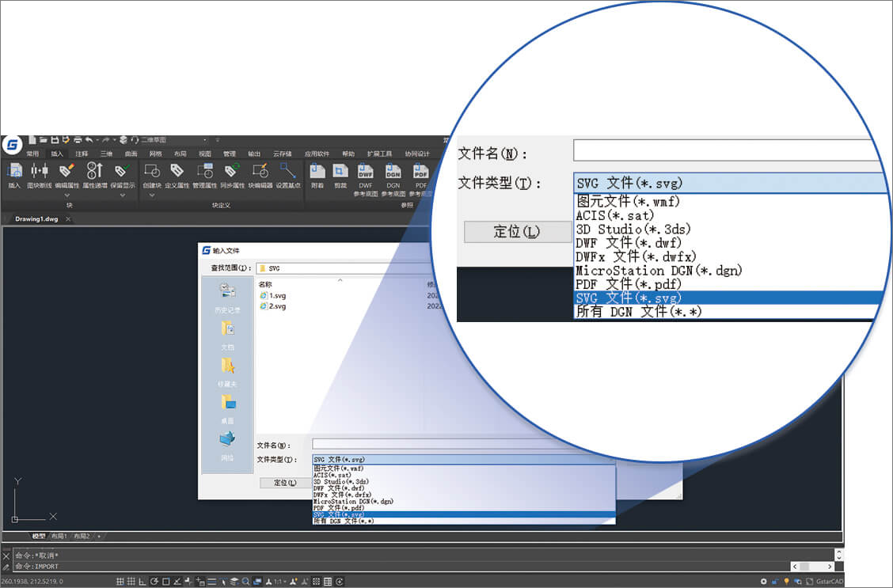Image resolution: width=893 pixels, height=588 pixels.
Task: Go to 历史记录 in dialog sidebar
Action: click(227, 298)
